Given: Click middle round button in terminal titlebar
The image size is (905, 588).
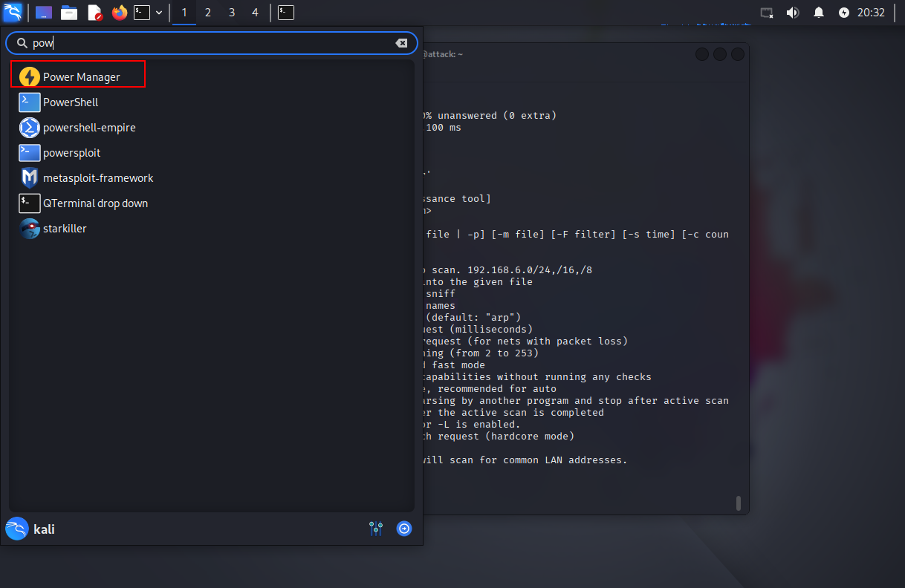Looking at the screenshot, I should click(x=720, y=54).
